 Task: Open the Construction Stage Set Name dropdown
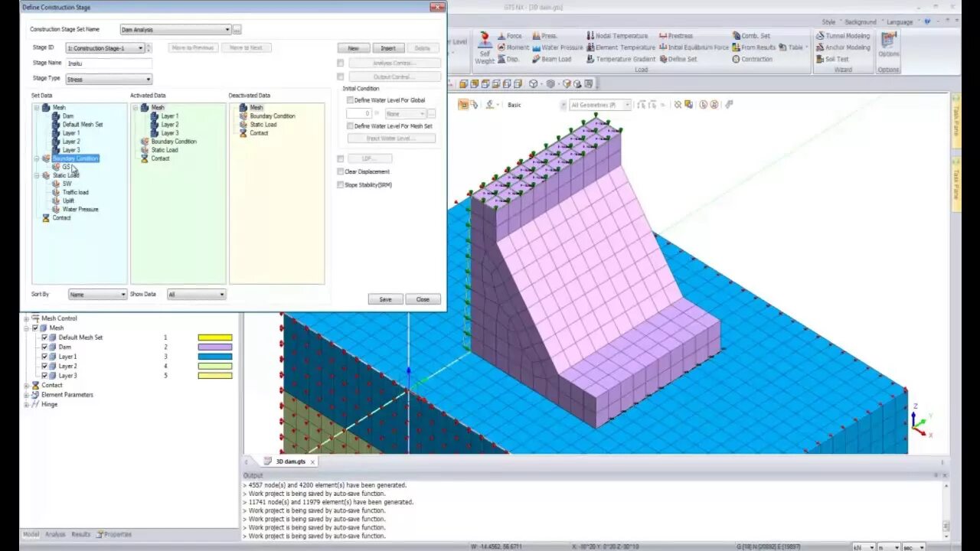coord(227,30)
